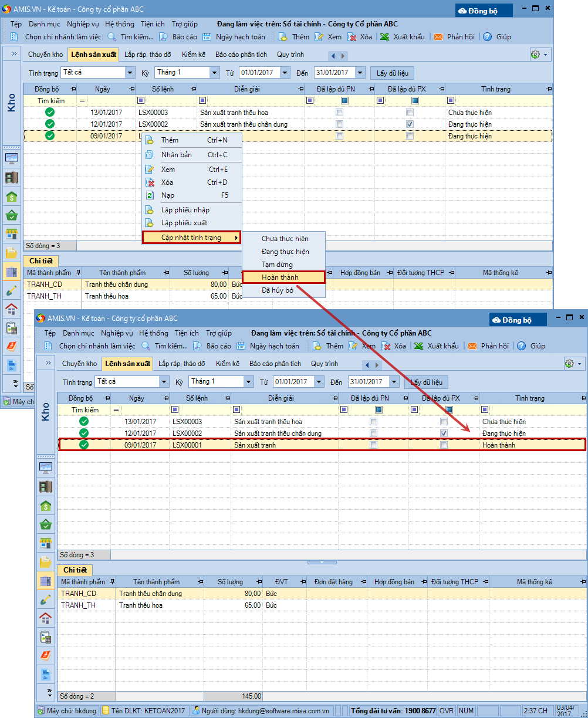Choose Hoàn thành from the status submenu
This screenshot has height=718, width=588.
point(283,277)
